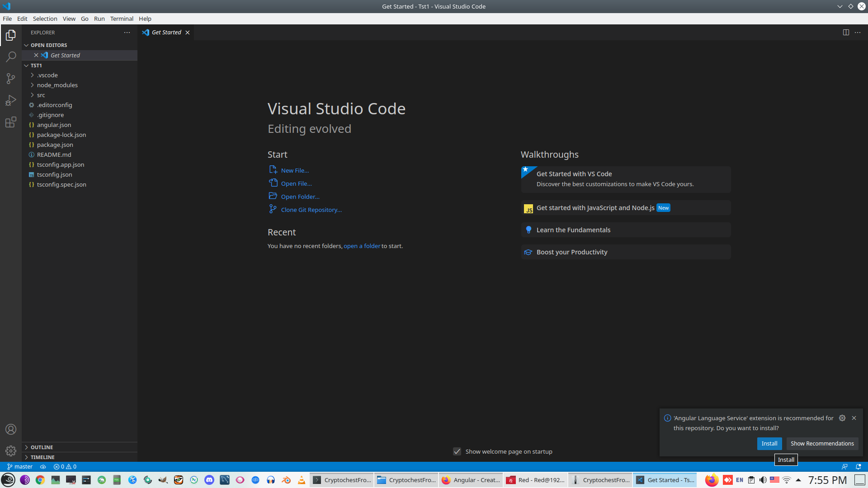Expand the OUTLINE section
Screen dimensions: 868x488
pyautogui.click(x=42, y=447)
